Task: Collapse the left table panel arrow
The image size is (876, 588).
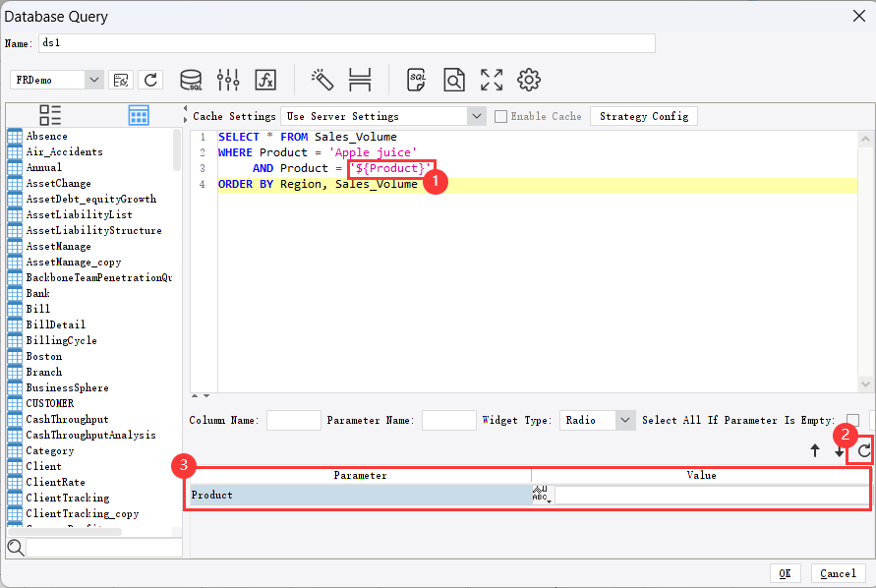Action: coord(186,108)
